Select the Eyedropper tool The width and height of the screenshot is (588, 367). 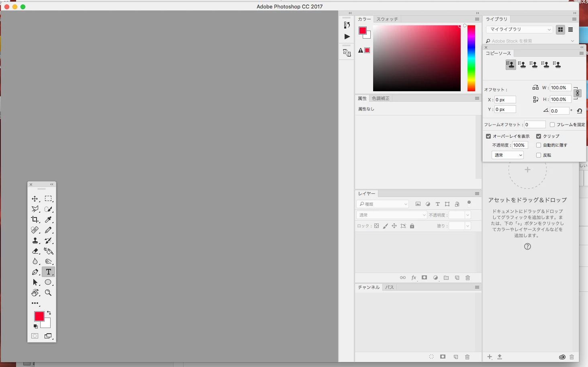[48, 219]
